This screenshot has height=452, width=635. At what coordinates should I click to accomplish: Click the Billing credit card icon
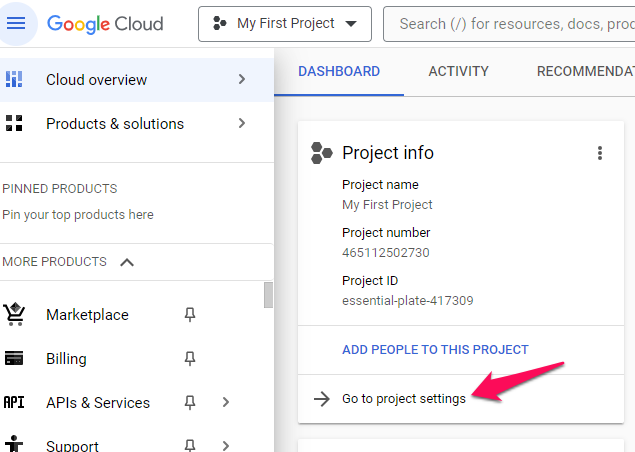pyautogui.click(x=14, y=358)
